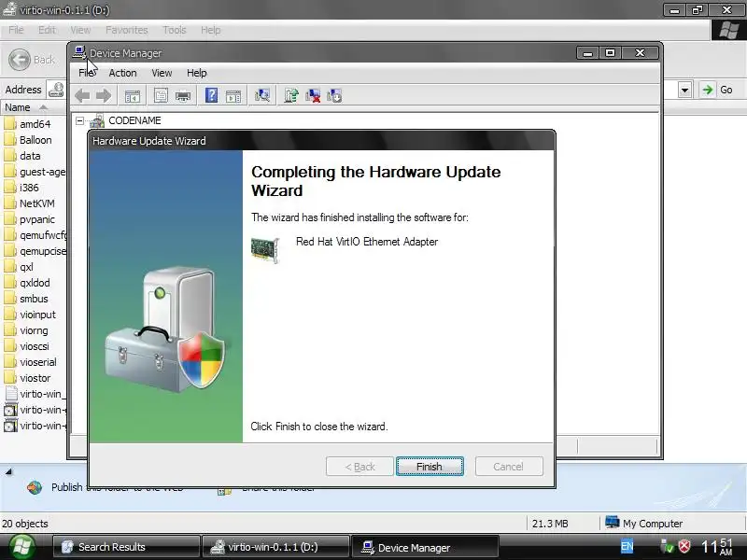
Task: Select the viostor folder
Action: 35,378
